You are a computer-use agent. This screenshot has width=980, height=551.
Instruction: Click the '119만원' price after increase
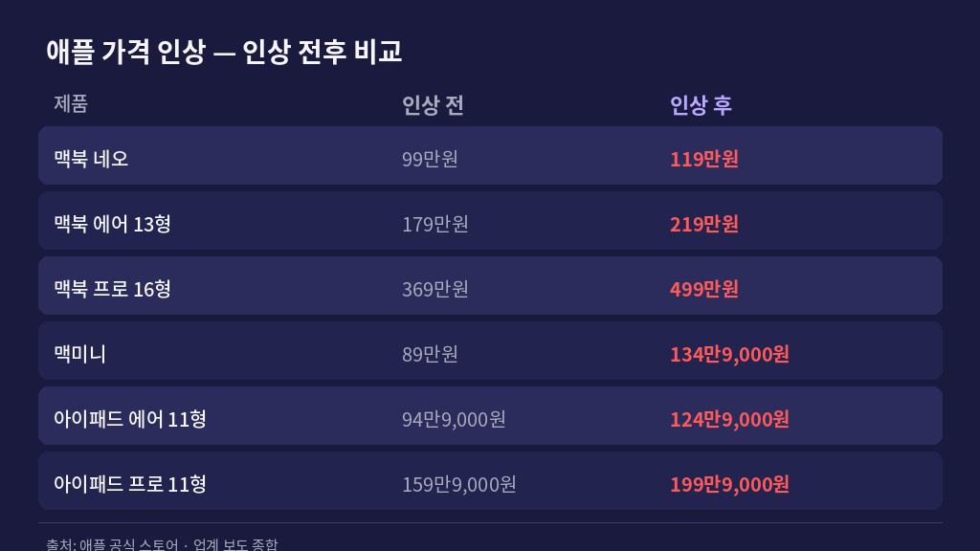pos(704,159)
